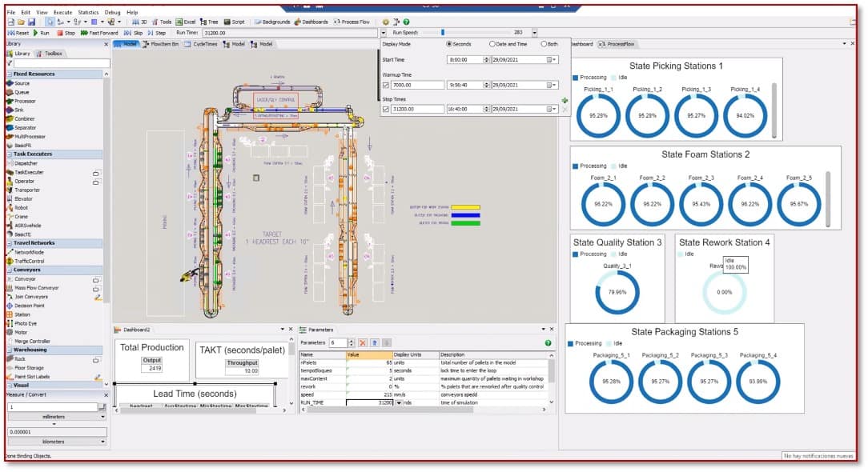Switch to the FlowItem Bin tab
868x472 pixels.
pyautogui.click(x=160, y=44)
